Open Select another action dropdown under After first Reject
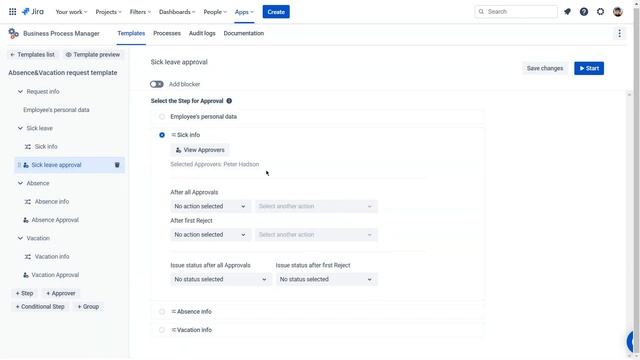This screenshot has height=360, width=640. pyautogui.click(x=316, y=235)
